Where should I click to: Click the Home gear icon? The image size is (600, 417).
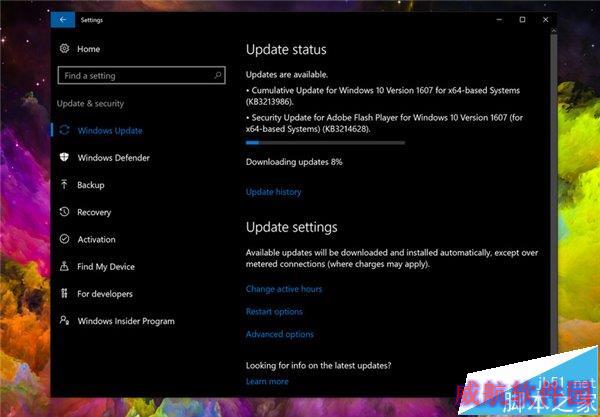(x=64, y=48)
